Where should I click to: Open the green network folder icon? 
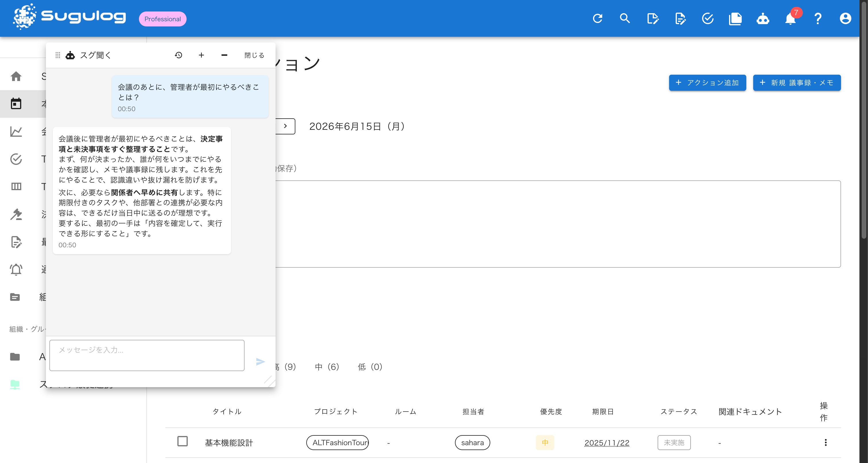tap(15, 384)
